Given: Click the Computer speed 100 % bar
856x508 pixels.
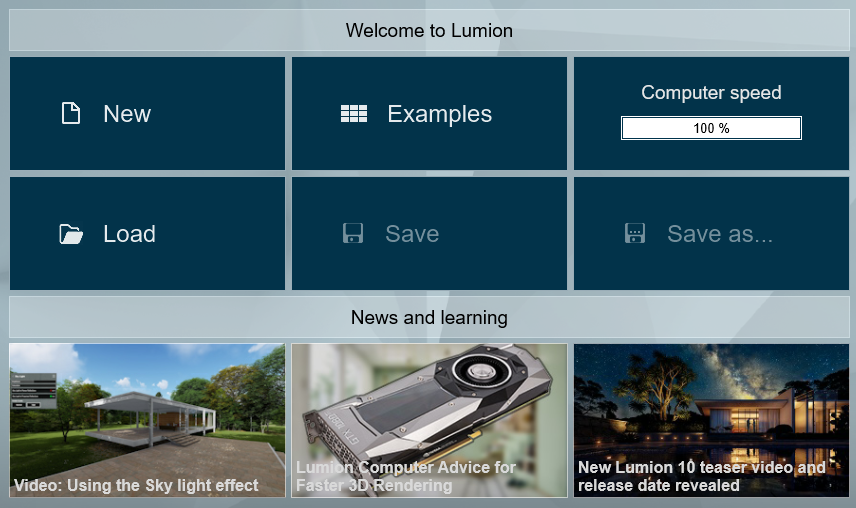Looking at the screenshot, I should (x=711, y=128).
